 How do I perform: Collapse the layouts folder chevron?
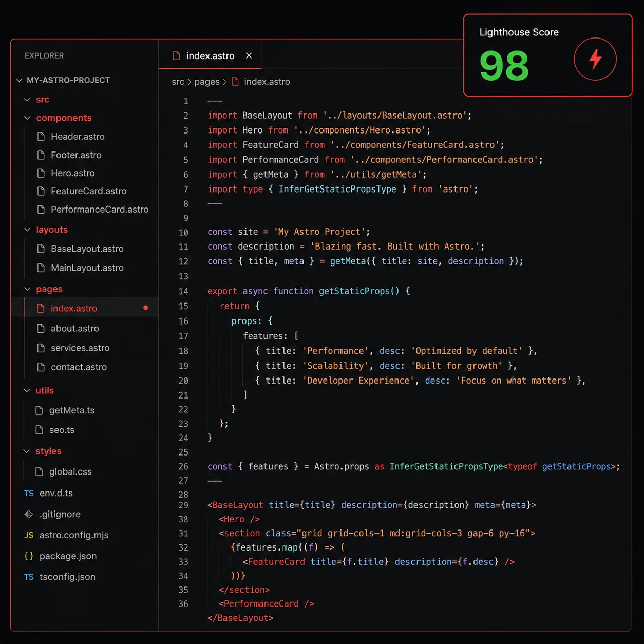(27, 230)
